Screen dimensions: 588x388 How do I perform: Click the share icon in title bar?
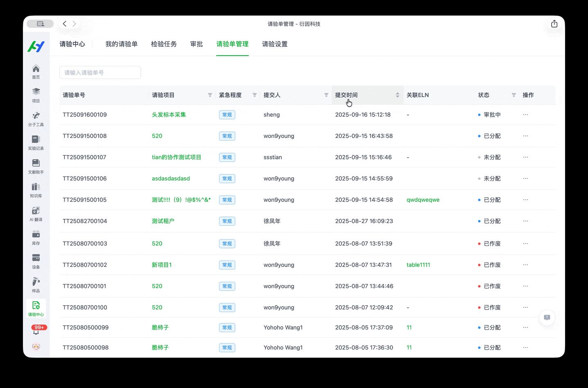(x=554, y=24)
